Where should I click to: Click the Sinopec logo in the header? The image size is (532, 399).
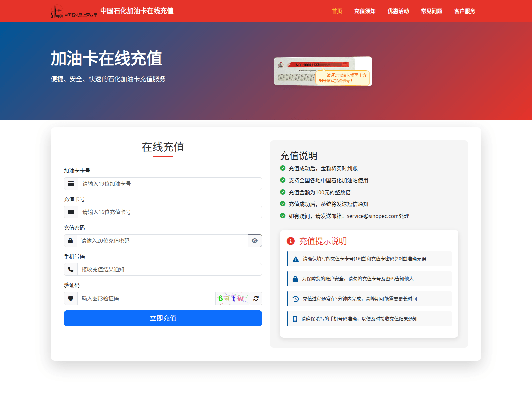(x=74, y=11)
